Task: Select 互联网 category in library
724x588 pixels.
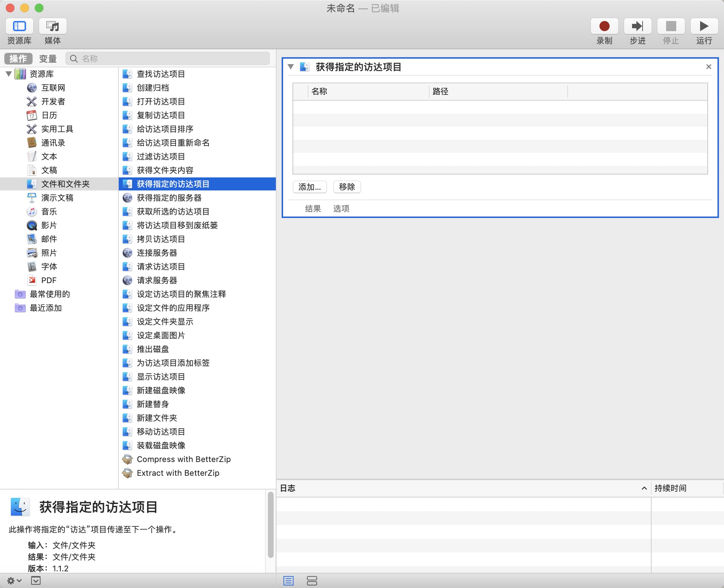Action: [53, 88]
